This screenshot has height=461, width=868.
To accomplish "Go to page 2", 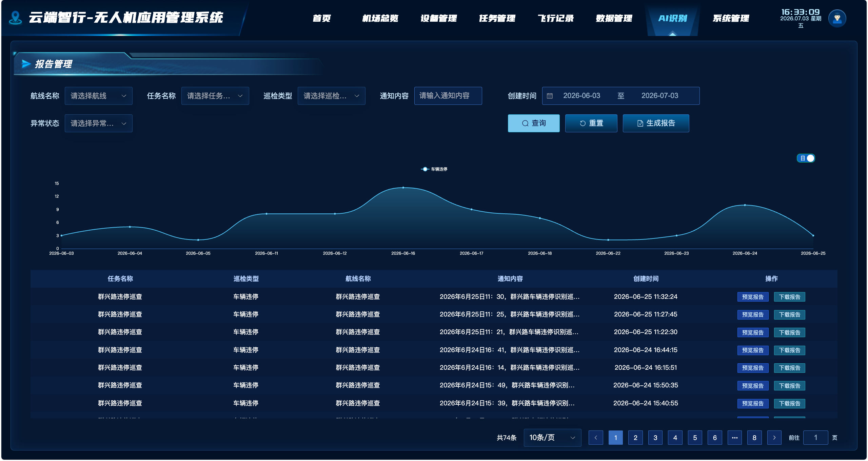I will (635, 438).
